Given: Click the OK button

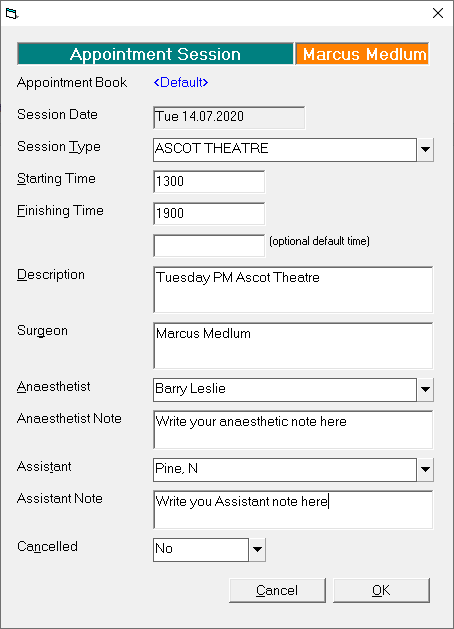Looking at the screenshot, I should coord(381,590).
